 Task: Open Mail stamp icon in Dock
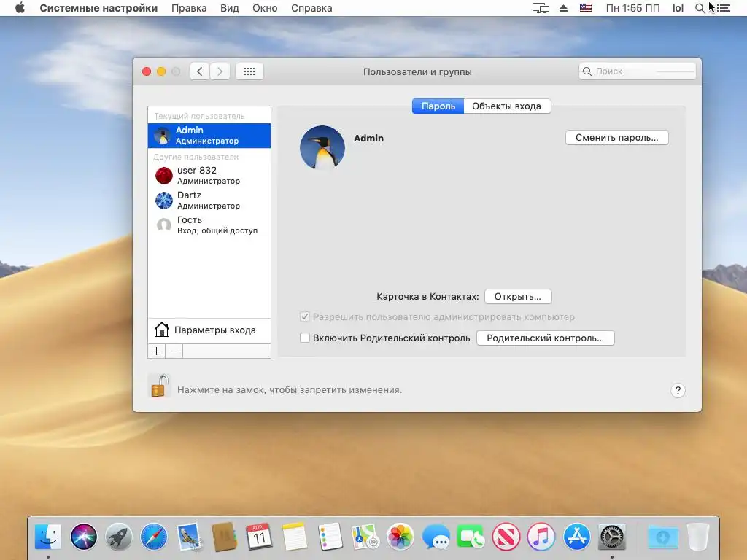tap(189, 537)
